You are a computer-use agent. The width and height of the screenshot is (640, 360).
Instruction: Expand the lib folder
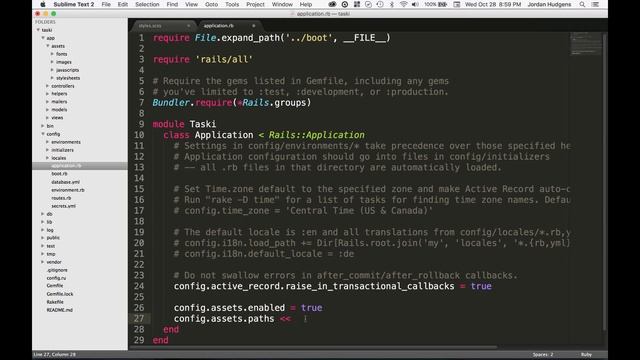coord(43,222)
